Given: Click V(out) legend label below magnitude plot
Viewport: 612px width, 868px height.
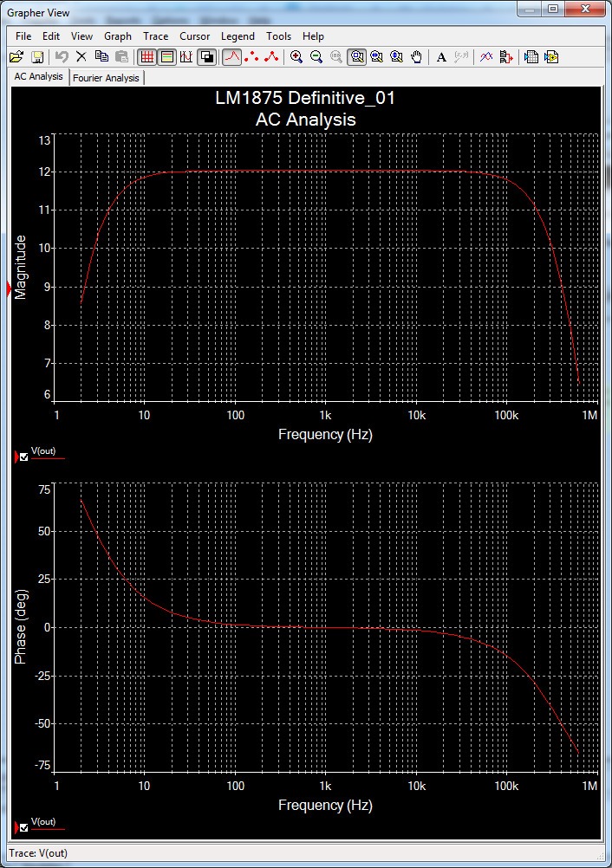Looking at the screenshot, I should [x=43, y=450].
